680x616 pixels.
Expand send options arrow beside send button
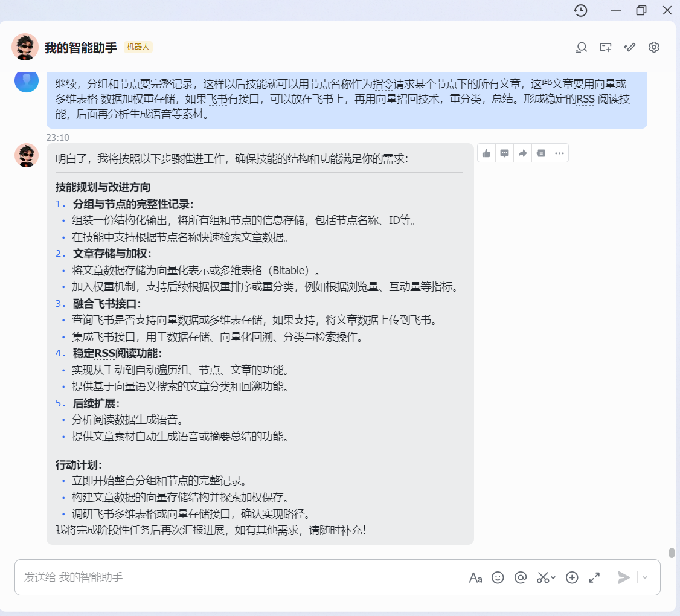point(645,577)
